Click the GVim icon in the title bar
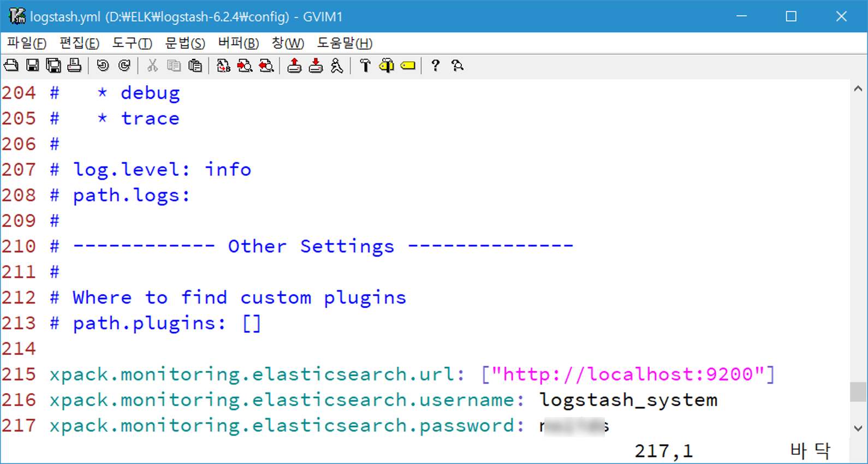868x464 pixels. tap(17, 16)
